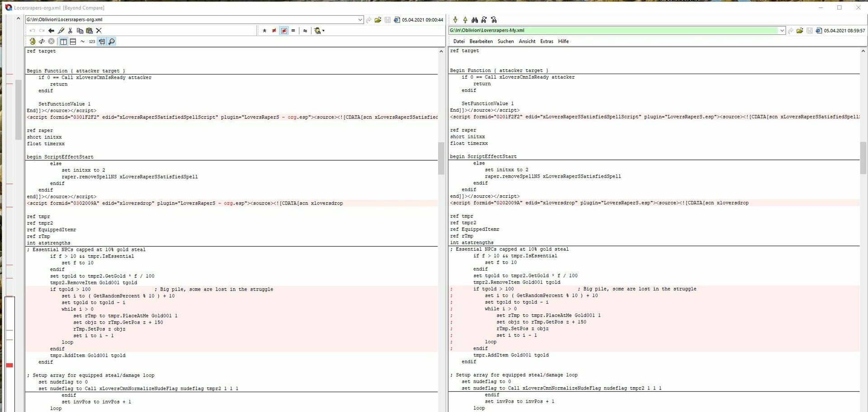Click the left pane scroll-up arrow
The height and width of the screenshot is (412, 868).
click(441, 51)
